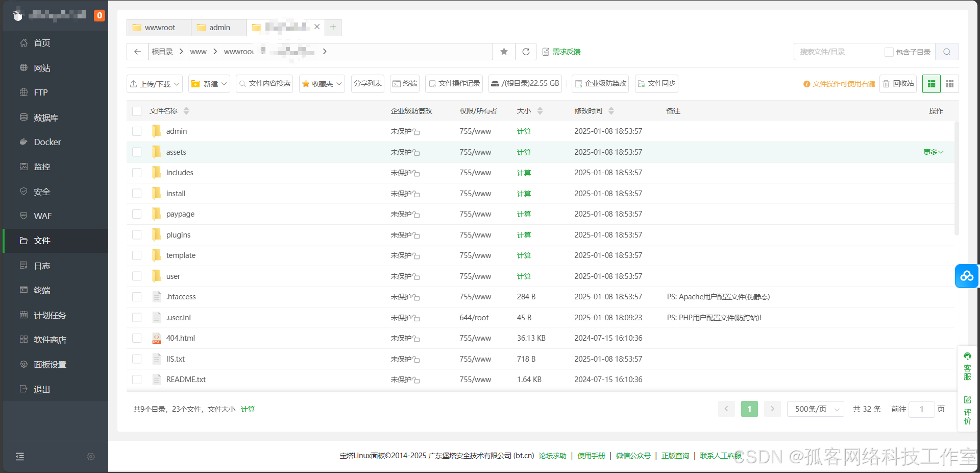Click the notification badge showing 0
The image size is (980, 473).
[x=100, y=15]
